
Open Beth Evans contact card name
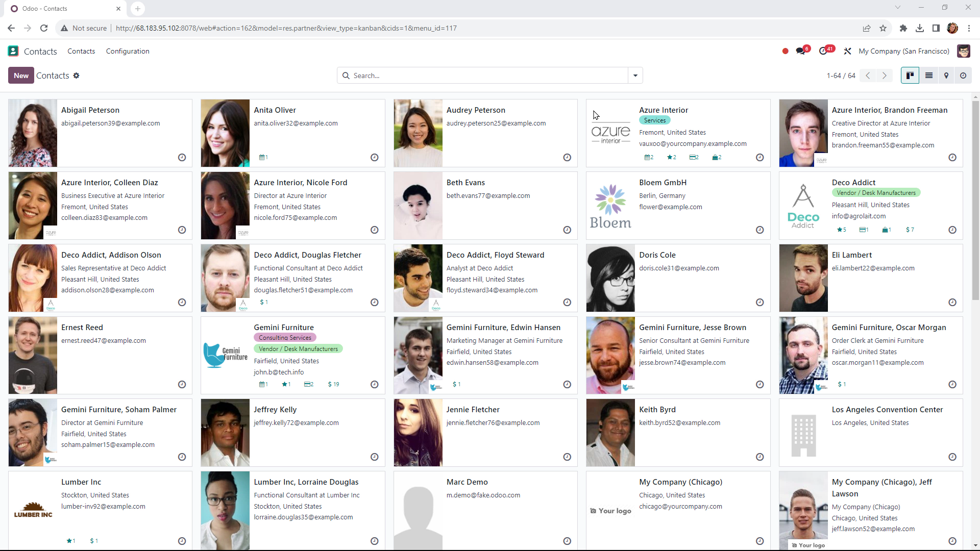pyautogui.click(x=465, y=183)
